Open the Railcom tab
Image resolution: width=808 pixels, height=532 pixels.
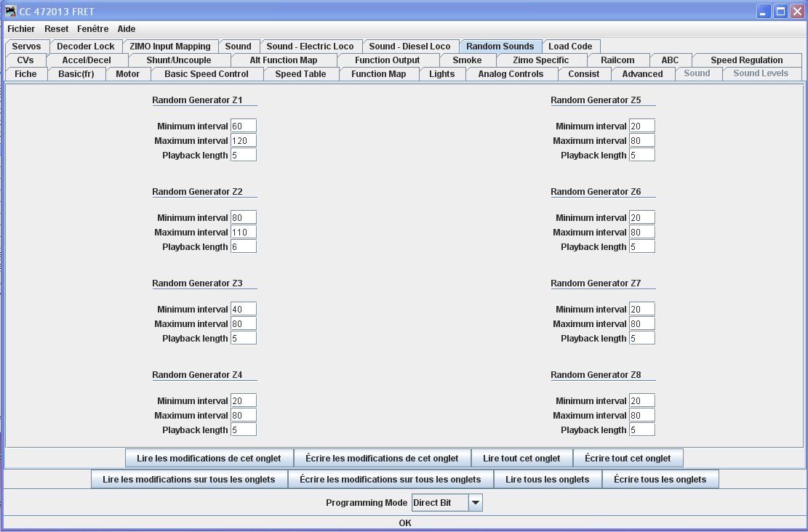[617, 60]
